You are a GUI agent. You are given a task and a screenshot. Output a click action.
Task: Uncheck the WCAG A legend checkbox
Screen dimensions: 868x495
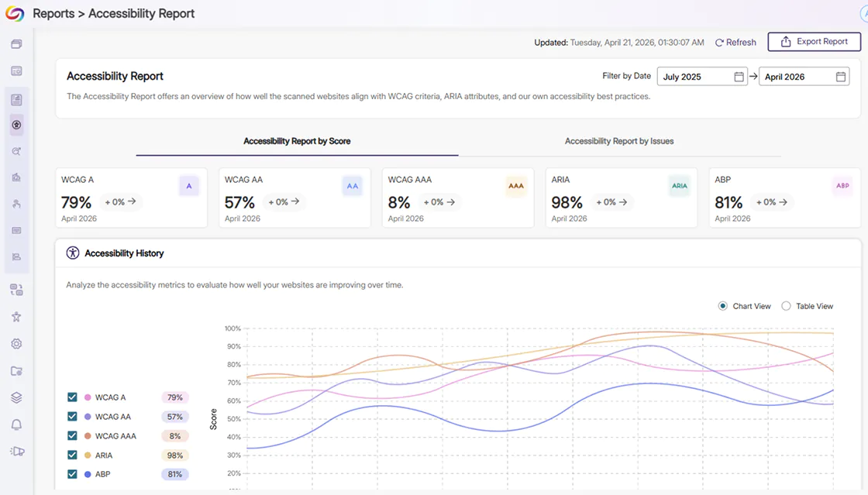click(x=72, y=397)
